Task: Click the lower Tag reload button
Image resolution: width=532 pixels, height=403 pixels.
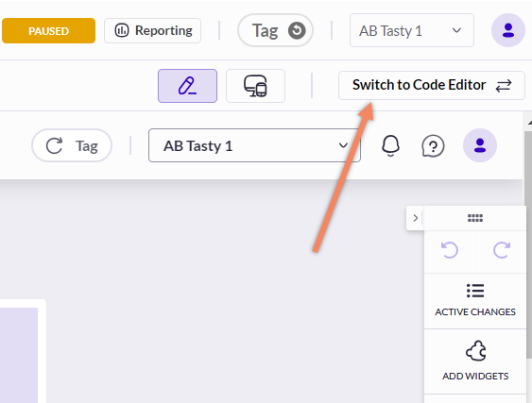Action: click(72, 145)
